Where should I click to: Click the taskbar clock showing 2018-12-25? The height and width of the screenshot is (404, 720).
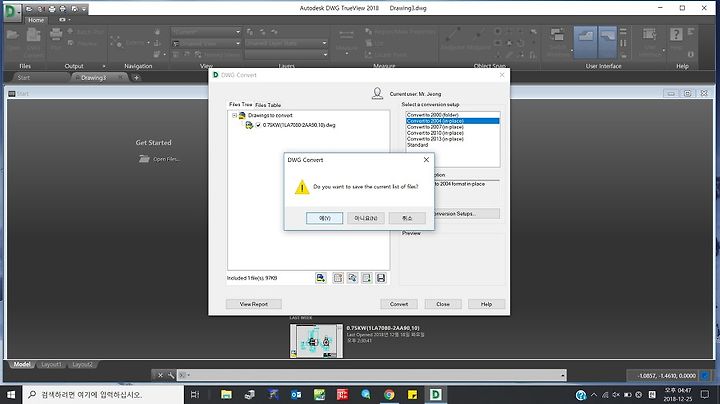coord(678,394)
